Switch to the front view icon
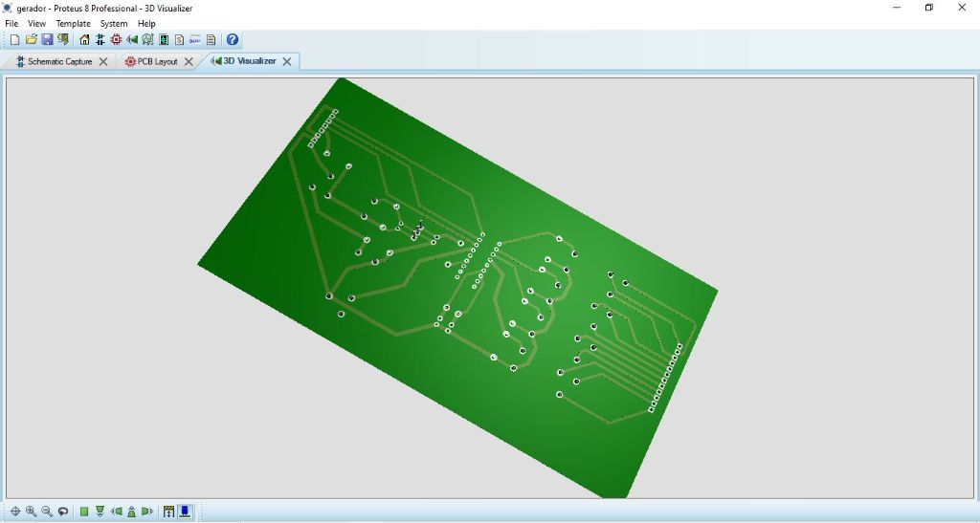Image resolution: width=980 pixels, height=523 pixels. [x=100, y=512]
